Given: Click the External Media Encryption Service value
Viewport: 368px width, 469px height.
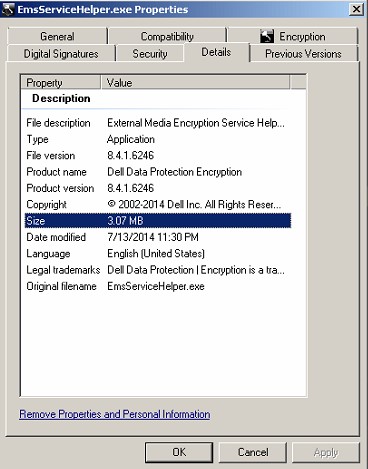Looking at the screenshot, I should [x=196, y=123].
